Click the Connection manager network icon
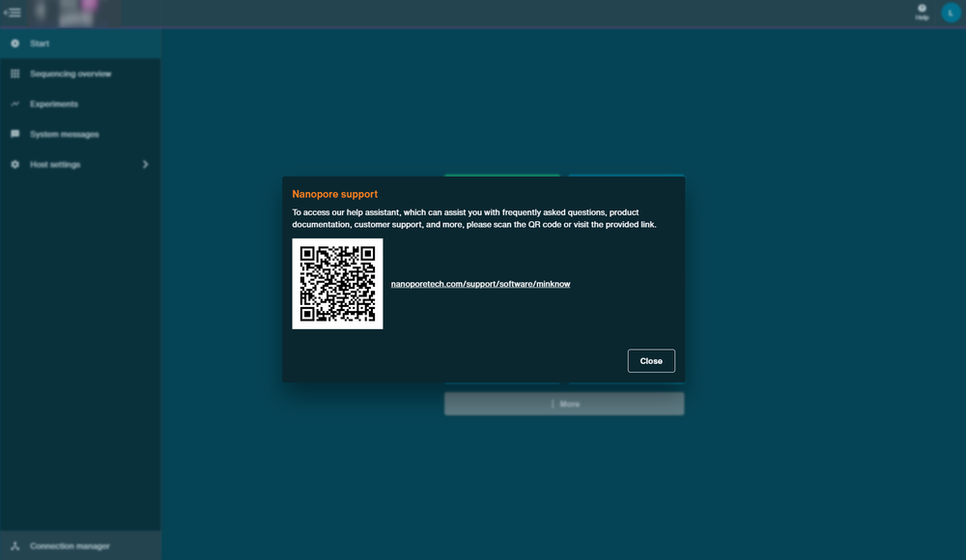 14,546
